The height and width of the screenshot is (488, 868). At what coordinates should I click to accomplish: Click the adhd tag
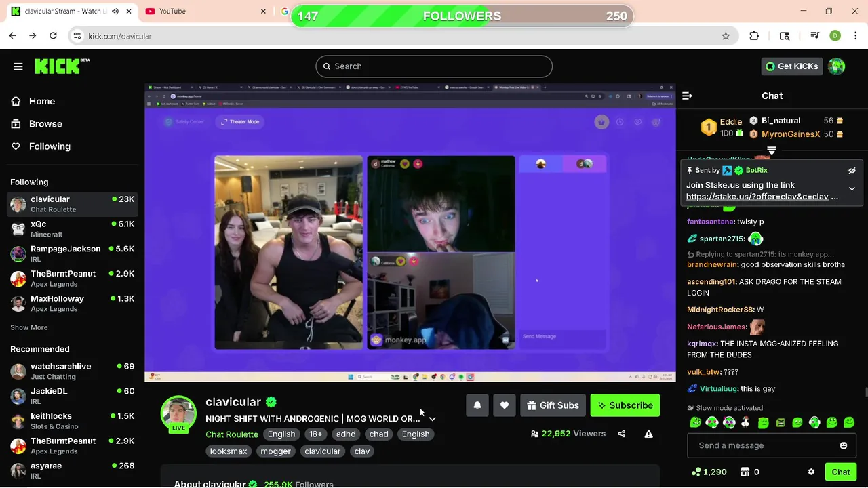346,434
